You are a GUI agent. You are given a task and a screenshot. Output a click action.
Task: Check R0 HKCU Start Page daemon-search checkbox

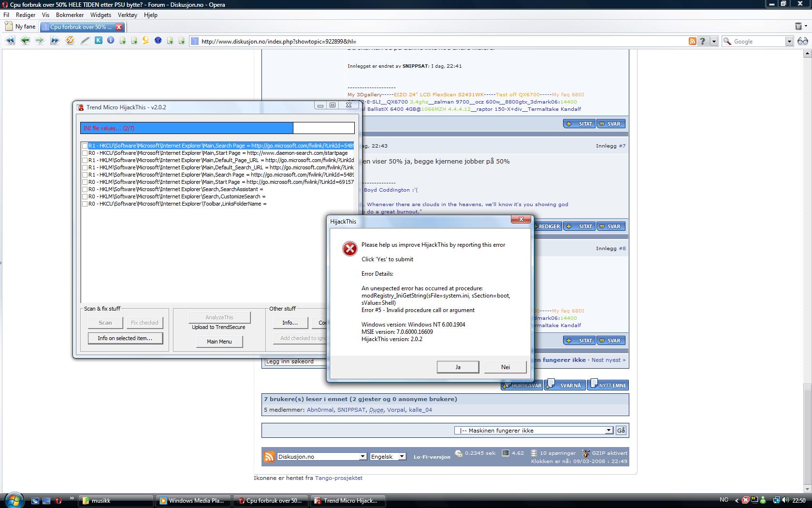click(85, 153)
